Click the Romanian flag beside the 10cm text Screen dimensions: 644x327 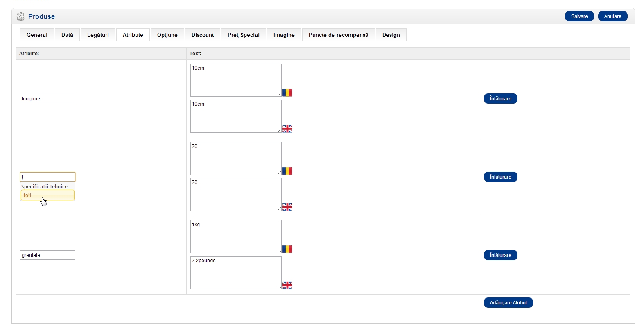(287, 93)
